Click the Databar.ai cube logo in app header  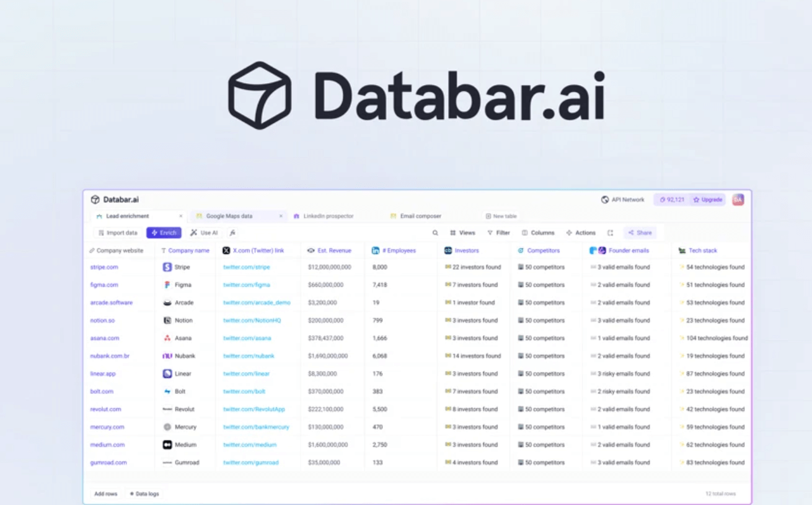tap(95, 200)
